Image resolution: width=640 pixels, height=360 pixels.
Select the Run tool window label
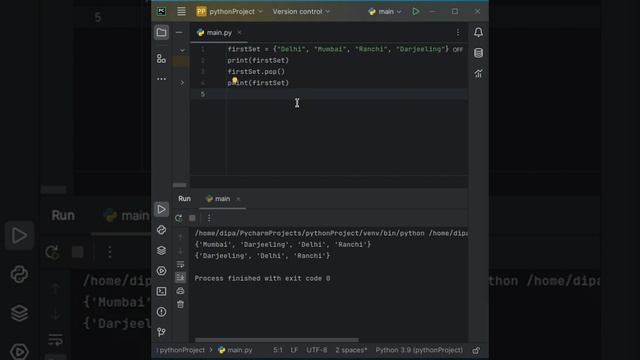click(184, 199)
